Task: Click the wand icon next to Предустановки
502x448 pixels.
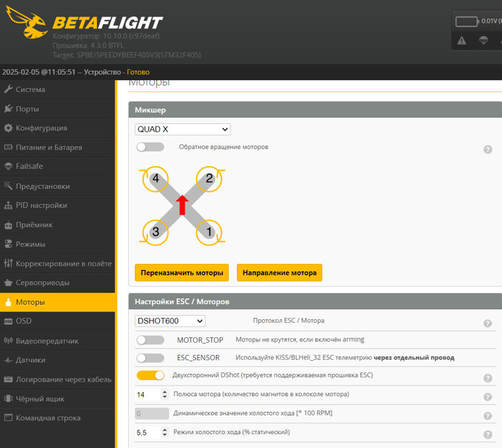Action: click(x=8, y=186)
